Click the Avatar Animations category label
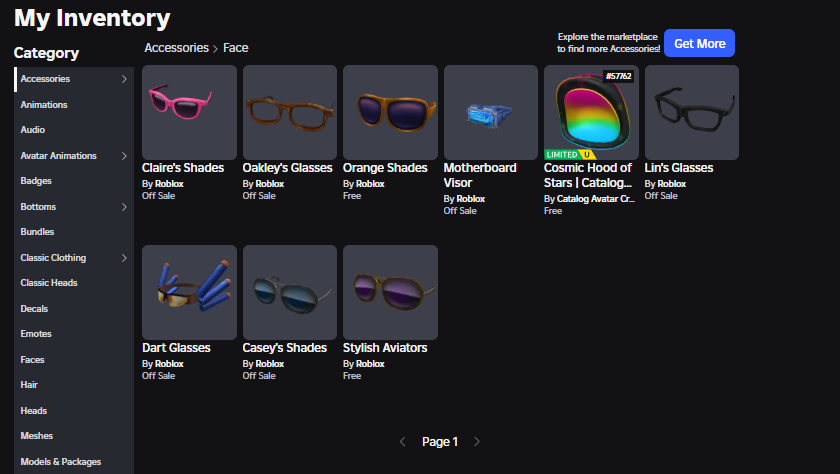This screenshot has width=840, height=474. pos(58,156)
